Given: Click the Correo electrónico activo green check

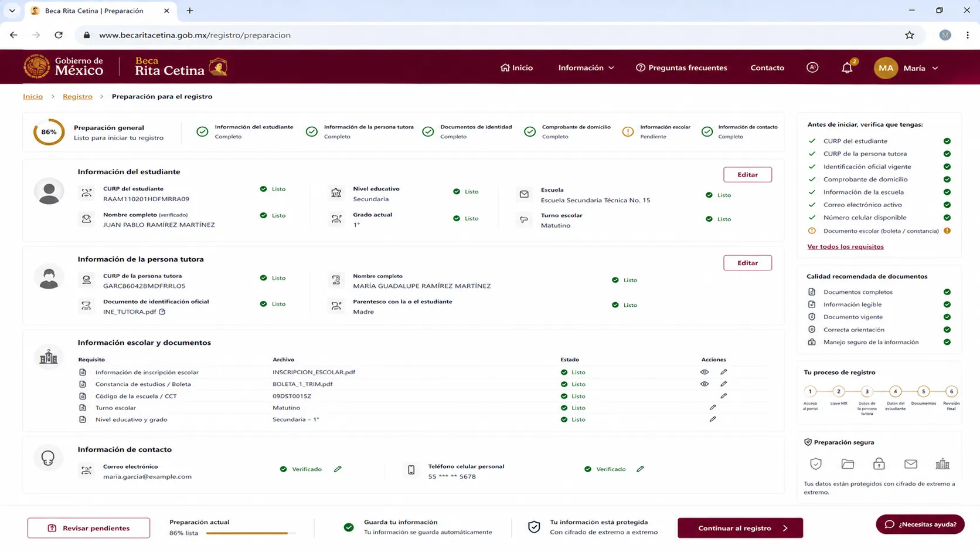Looking at the screenshot, I should tap(947, 205).
